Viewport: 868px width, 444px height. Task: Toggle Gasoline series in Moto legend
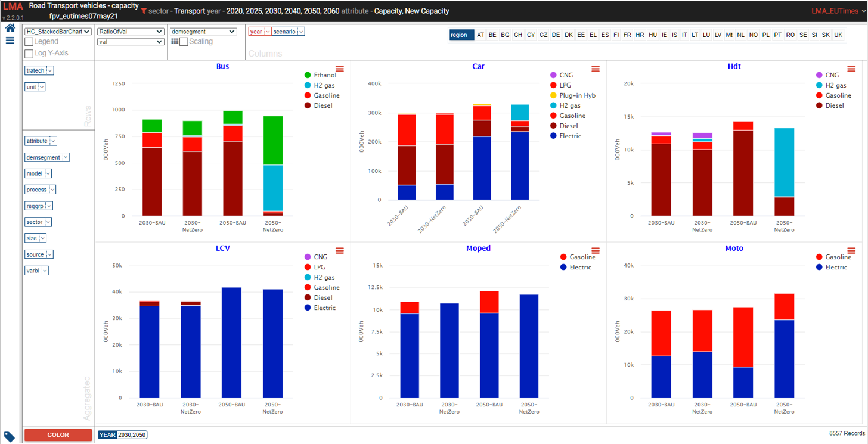833,257
